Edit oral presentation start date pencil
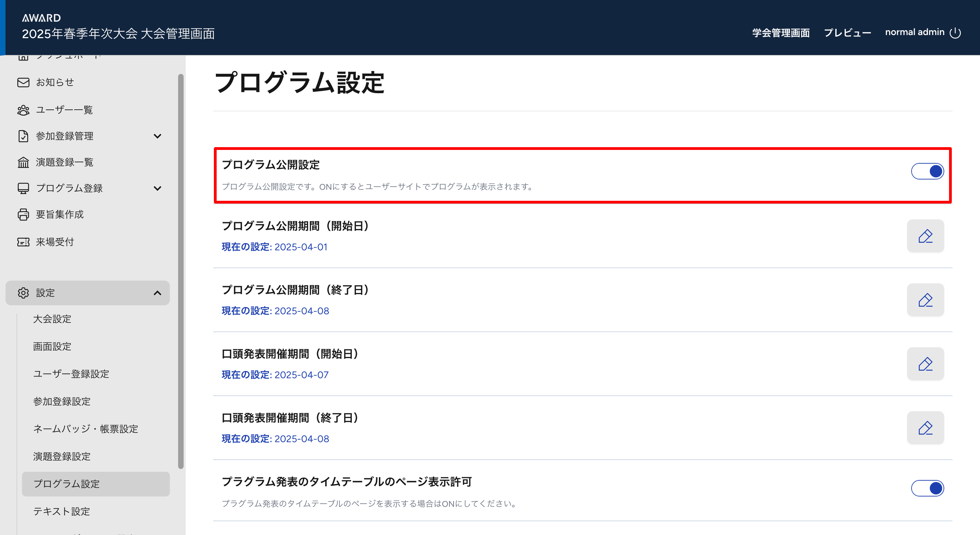Image resolution: width=980 pixels, height=535 pixels. (925, 364)
